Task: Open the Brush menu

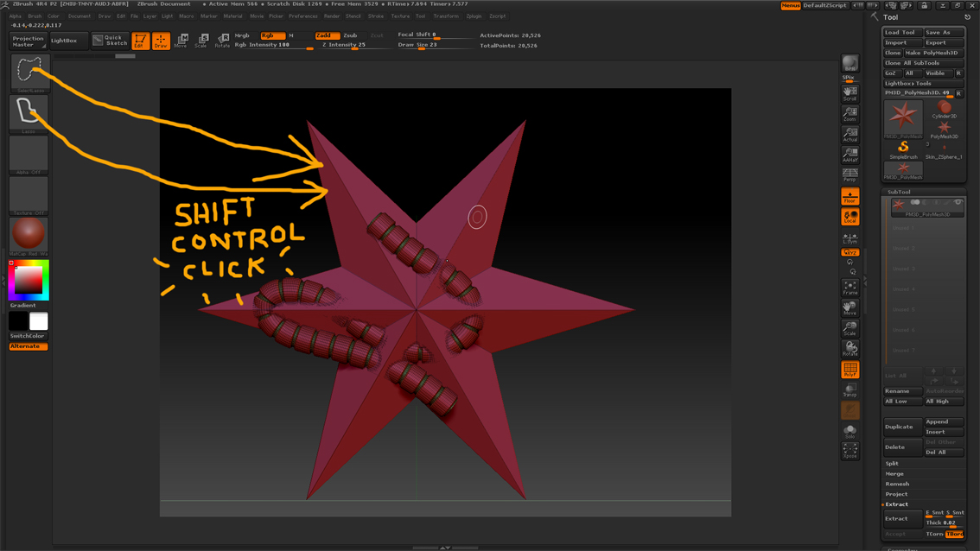Action: [35, 16]
